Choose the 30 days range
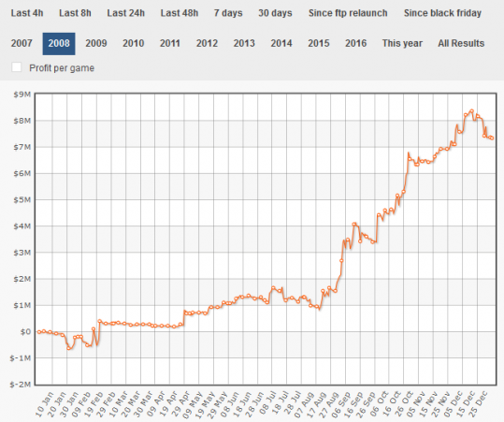The image size is (504, 422). 275,13
